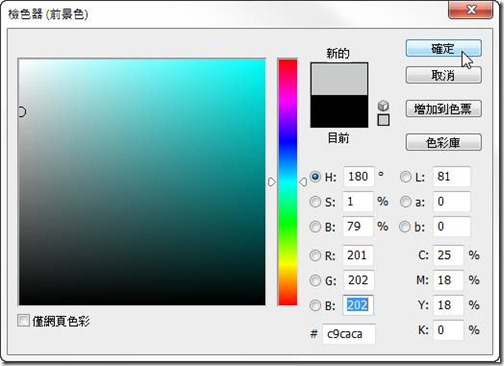The image size is (504, 366).
Task: Select the G green radio button
Action: [x=315, y=280]
